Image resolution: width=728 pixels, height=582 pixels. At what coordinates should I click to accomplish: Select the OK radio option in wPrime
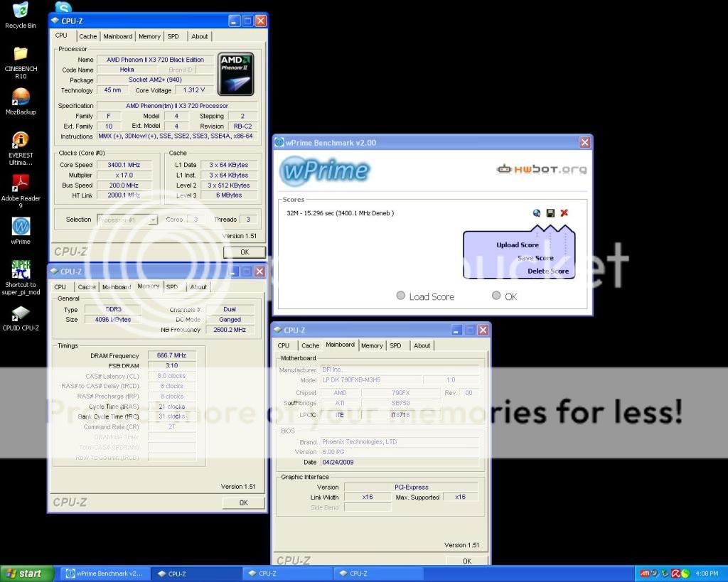point(496,296)
